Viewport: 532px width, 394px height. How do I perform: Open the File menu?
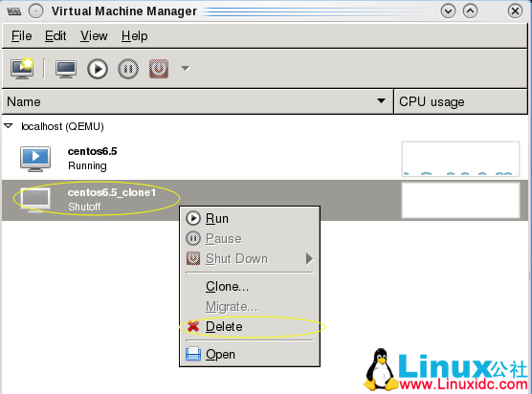point(22,36)
